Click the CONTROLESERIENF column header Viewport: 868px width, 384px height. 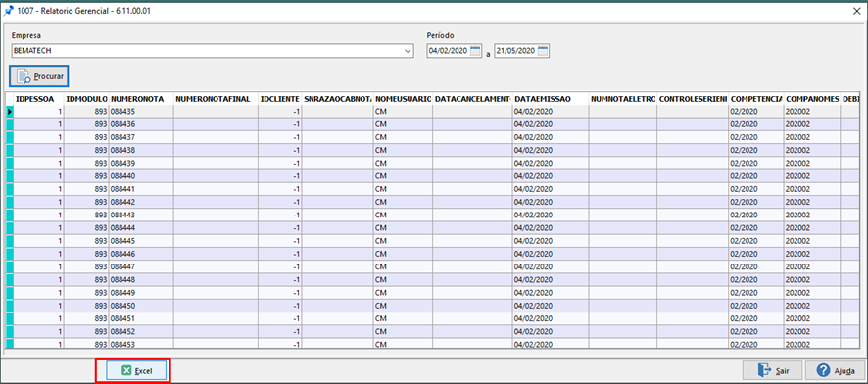click(693, 99)
